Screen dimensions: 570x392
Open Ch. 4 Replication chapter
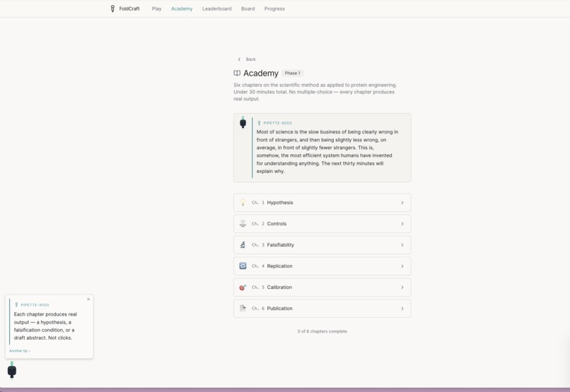[322, 266]
